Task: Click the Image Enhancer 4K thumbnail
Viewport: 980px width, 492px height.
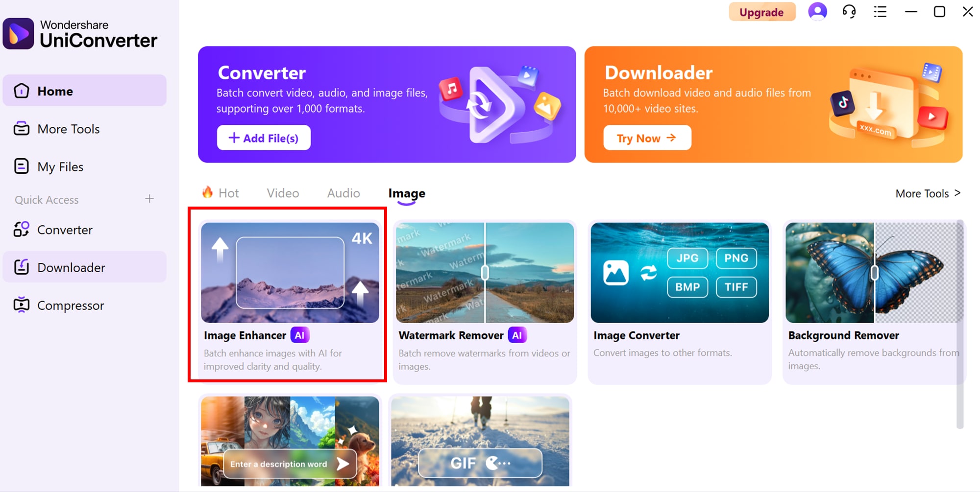Action: pos(290,273)
